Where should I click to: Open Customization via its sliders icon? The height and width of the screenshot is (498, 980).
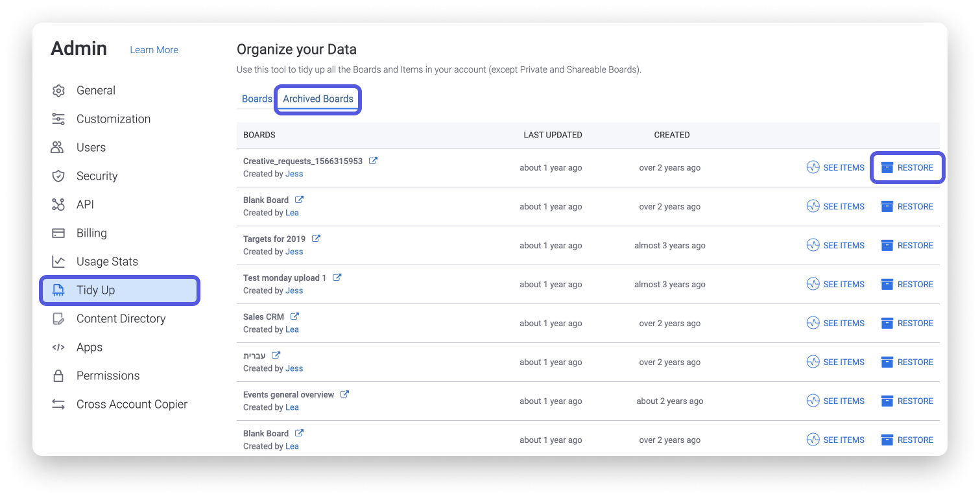[58, 119]
